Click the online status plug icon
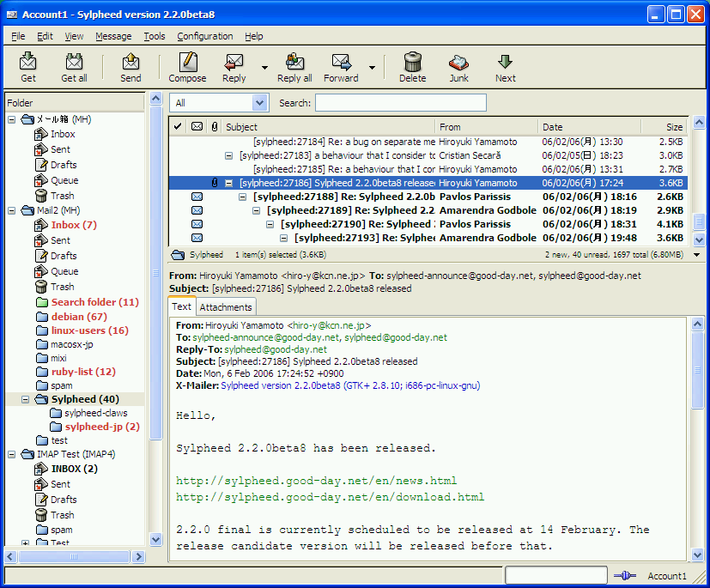Image resolution: width=710 pixels, height=588 pixels. 624,576
